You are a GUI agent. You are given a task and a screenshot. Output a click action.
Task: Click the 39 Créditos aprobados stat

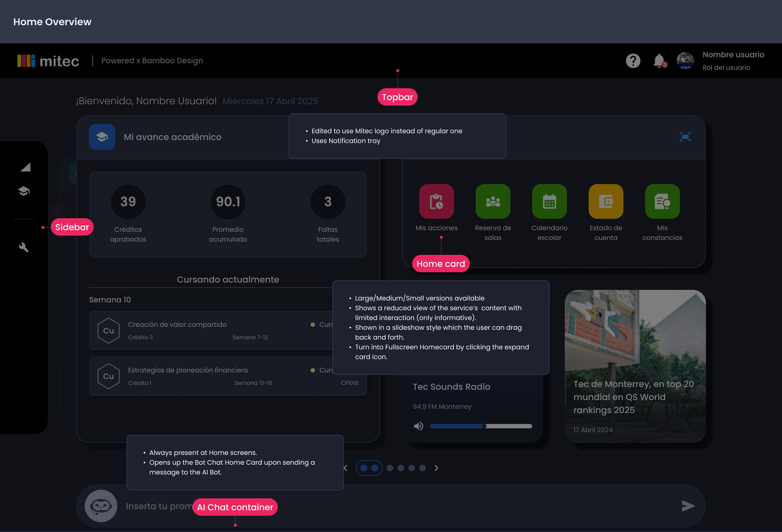(x=128, y=214)
